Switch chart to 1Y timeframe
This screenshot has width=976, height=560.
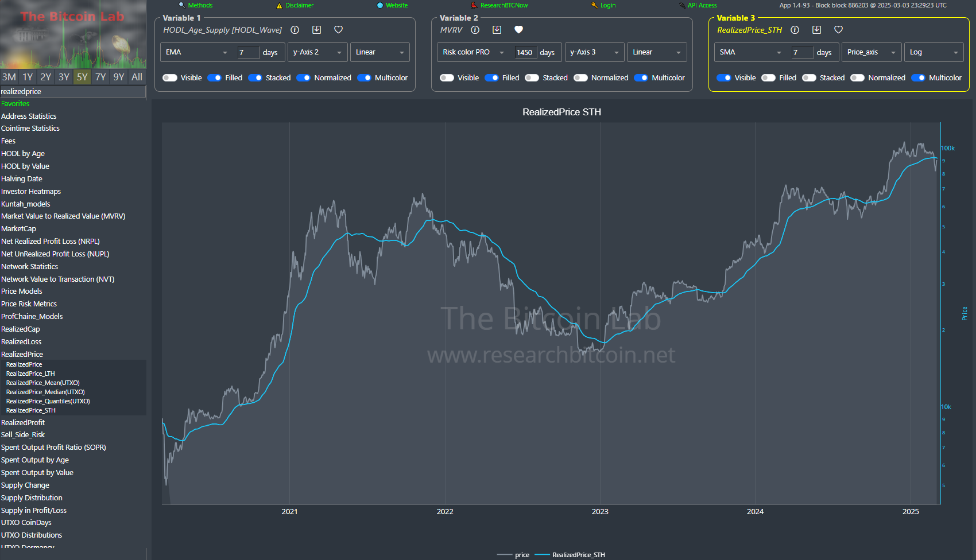pyautogui.click(x=27, y=76)
